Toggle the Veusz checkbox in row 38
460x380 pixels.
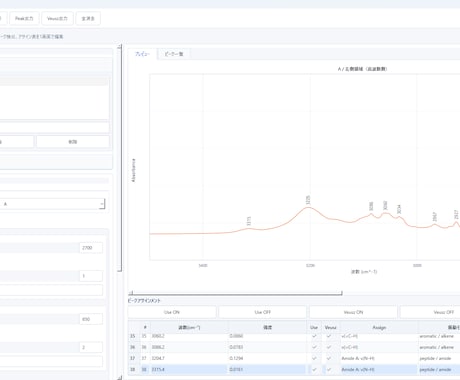coord(329,369)
